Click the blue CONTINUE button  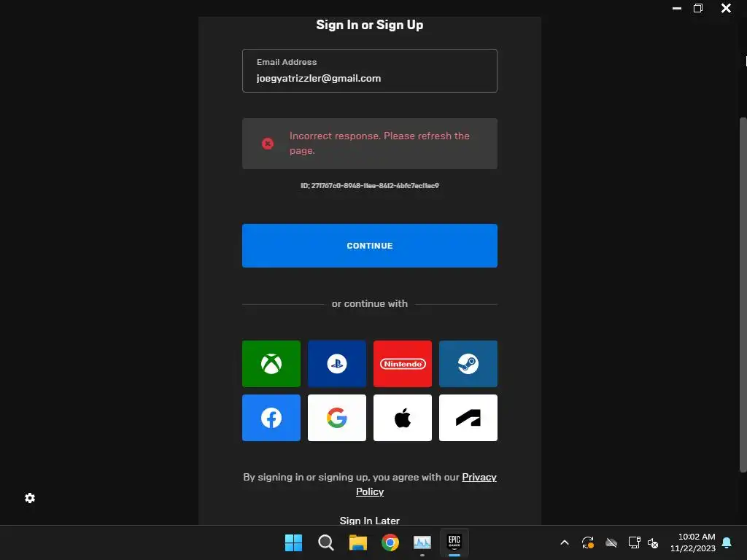point(370,246)
